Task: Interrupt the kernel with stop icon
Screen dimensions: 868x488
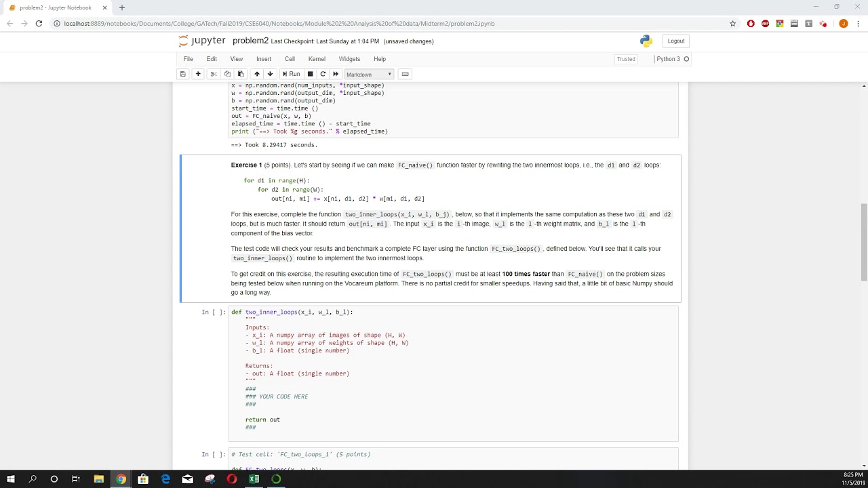Action: (x=310, y=74)
